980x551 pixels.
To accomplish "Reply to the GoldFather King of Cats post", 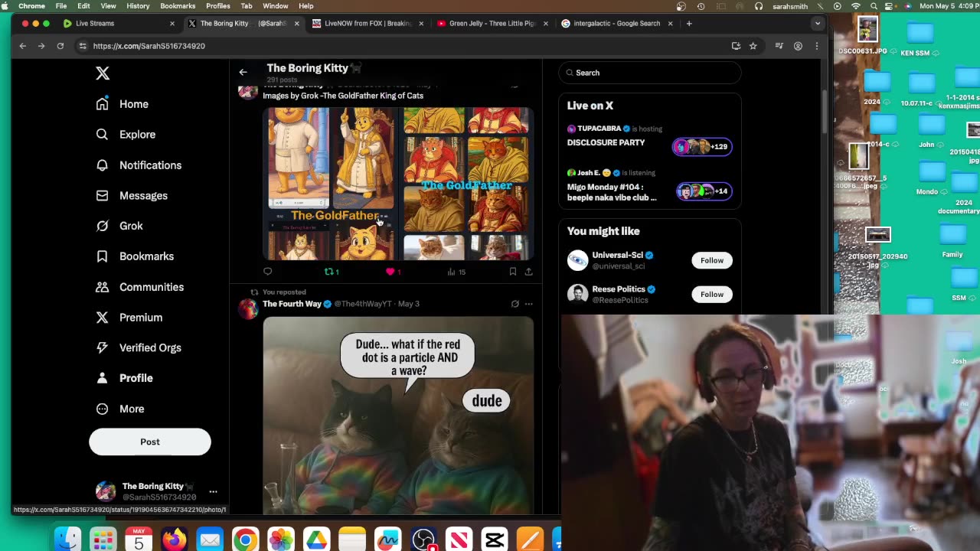I will [x=267, y=272].
